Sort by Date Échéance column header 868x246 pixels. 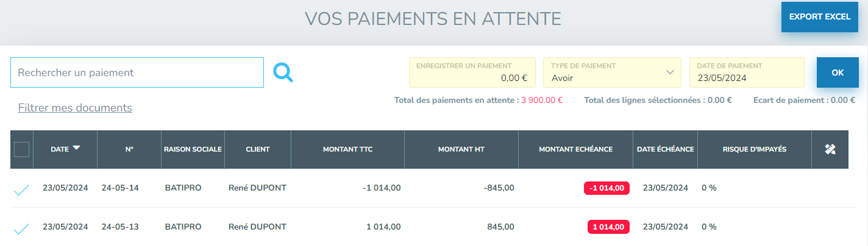665,149
